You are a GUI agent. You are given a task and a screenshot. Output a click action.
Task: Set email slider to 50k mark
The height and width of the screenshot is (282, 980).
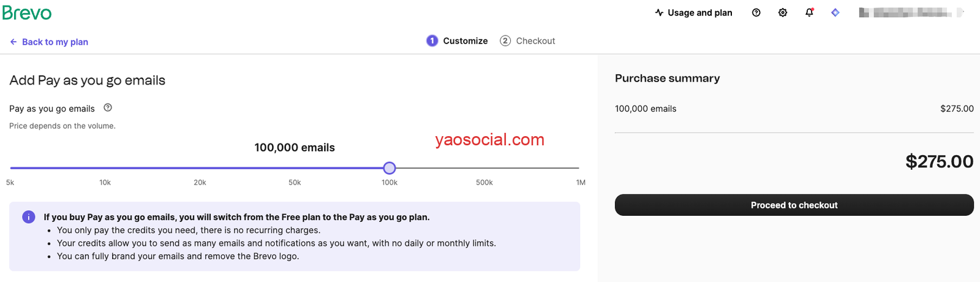(295, 168)
